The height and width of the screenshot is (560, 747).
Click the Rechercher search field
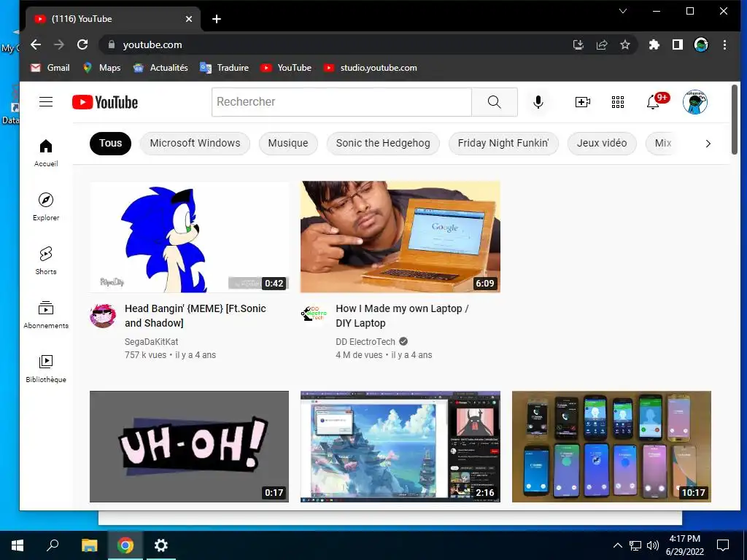[x=341, y=102]
